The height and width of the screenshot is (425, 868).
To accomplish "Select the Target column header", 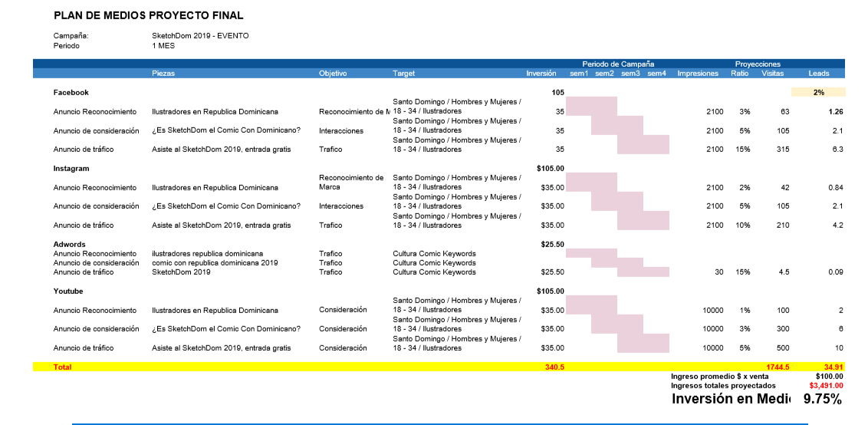I will coord(403,73).
